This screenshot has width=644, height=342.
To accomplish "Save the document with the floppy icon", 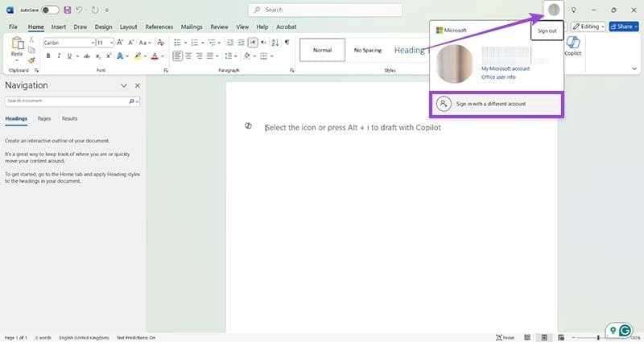I will 68,10.
